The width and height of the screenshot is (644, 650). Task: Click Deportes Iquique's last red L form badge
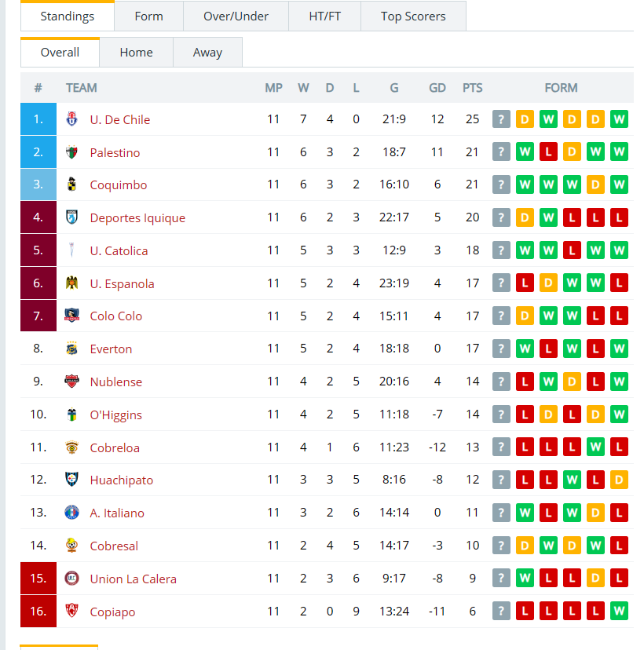coord(619,217)
